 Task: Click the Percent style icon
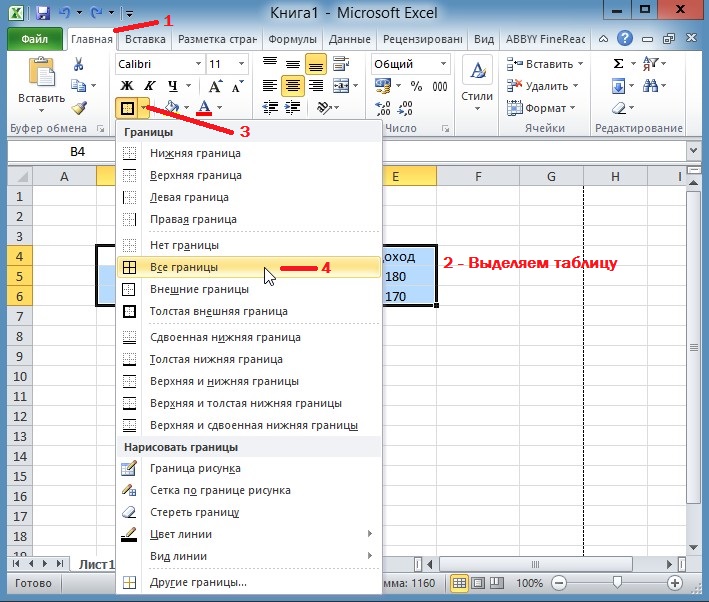tap(416, 86)
